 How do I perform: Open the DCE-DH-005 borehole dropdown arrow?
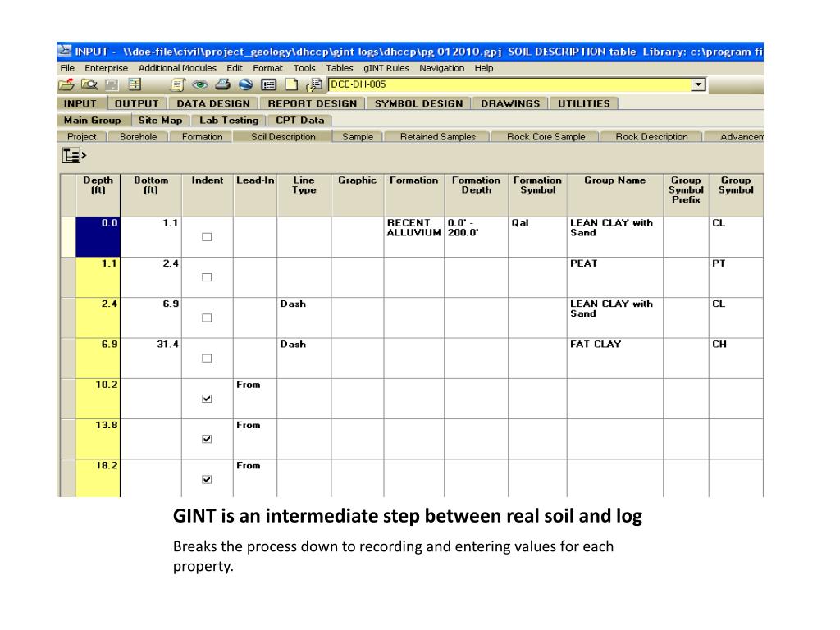click(x=698, y=84)
